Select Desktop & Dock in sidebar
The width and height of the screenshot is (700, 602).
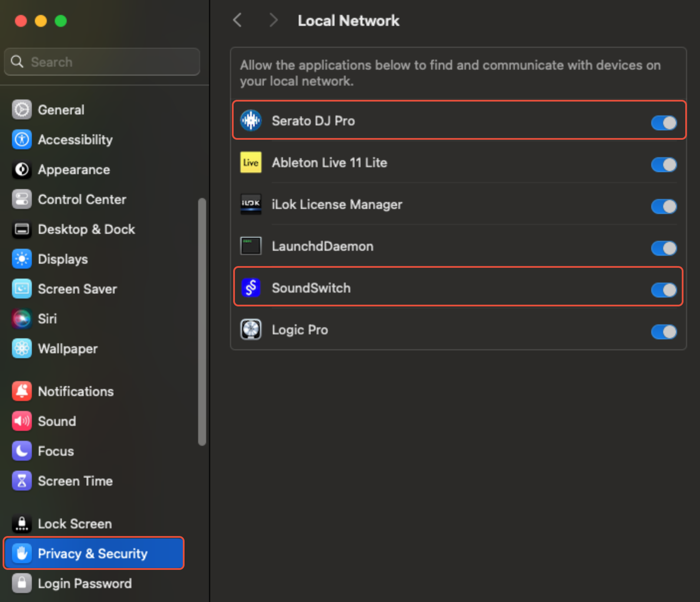click(86, 229)
